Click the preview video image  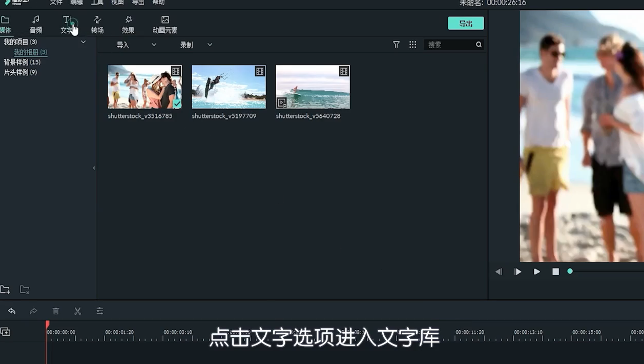(581, 136)
